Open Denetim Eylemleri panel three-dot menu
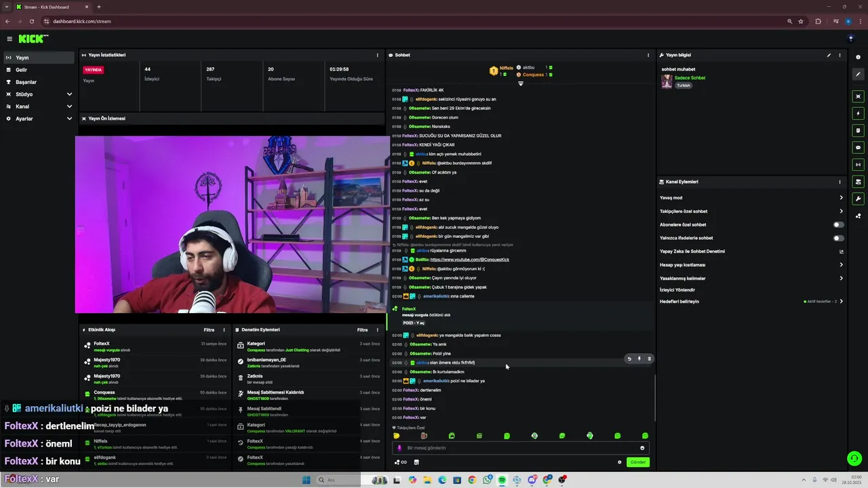Screen dimensions: 868x488 click(x=378, y=330)
